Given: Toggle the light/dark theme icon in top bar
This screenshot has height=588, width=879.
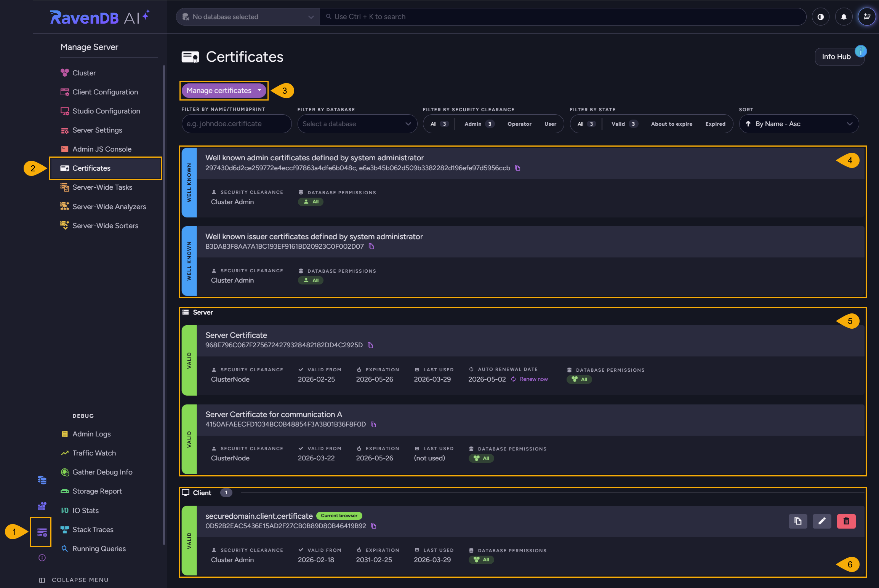Looking at the screenshot, I should (x=821, y=16).
